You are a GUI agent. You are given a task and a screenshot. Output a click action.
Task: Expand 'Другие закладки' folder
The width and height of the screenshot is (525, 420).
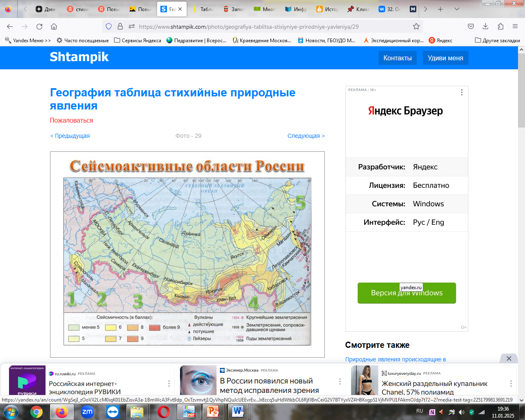497,40
